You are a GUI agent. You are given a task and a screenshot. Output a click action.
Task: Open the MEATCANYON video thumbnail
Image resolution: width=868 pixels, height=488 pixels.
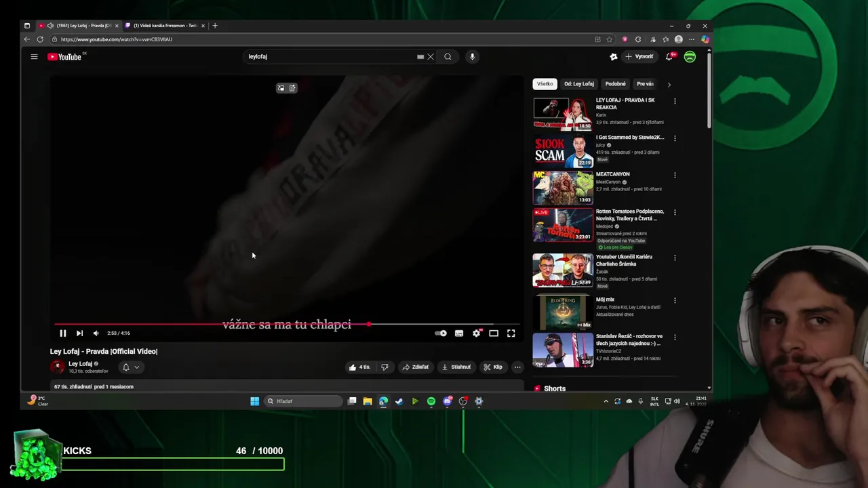tap(563, 188)
